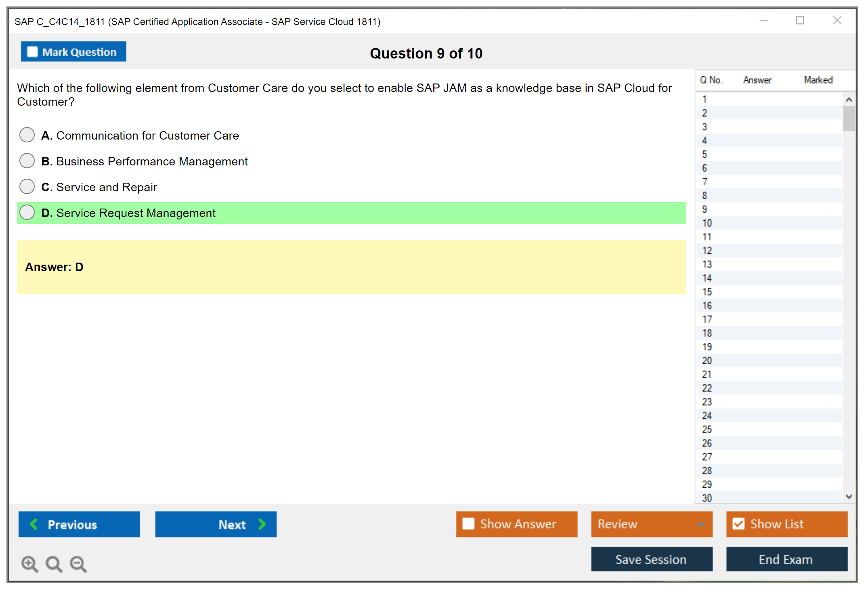Expand the Review dropdown arrow

tap(700, 524)
